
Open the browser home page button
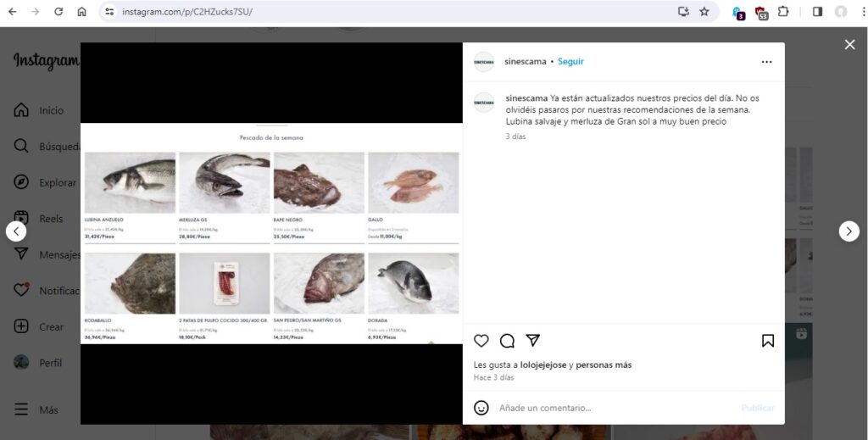[82, 12]
